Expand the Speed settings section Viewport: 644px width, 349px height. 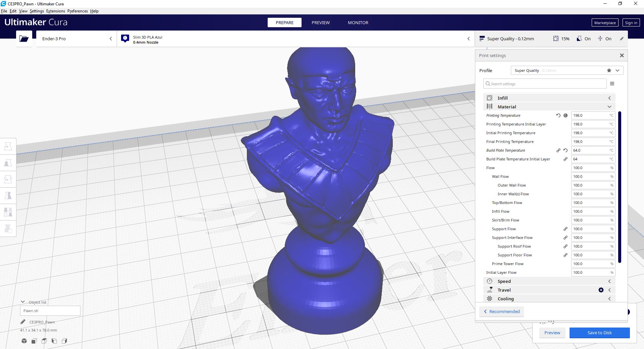[x=609, y=281]
